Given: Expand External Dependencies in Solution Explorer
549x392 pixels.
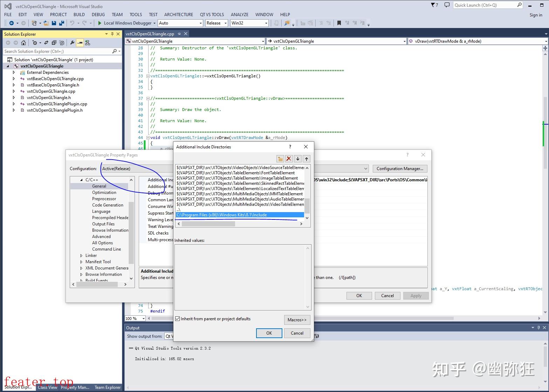Looking at the screenshot, I should point(14,72).
